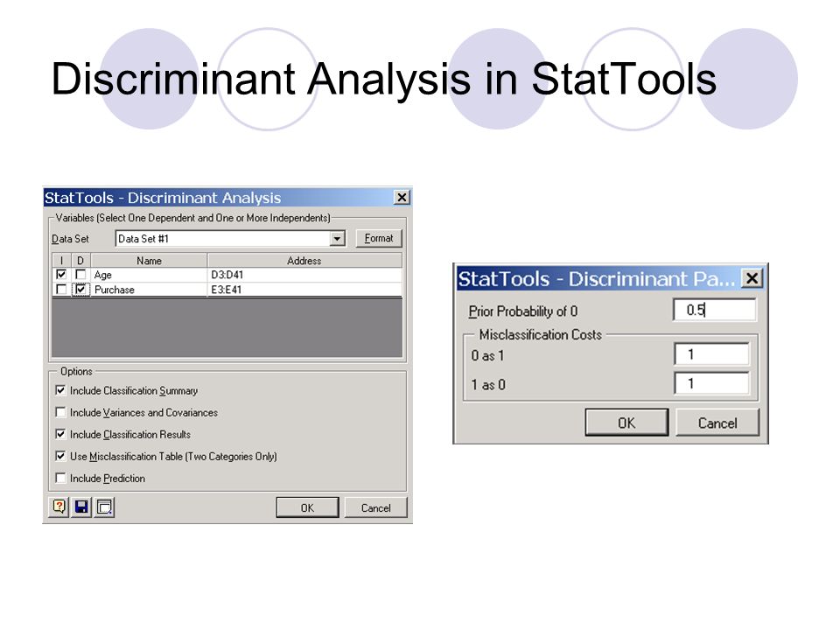The height and width of the screenshot is (630, 840).
Task: Click the application settings window icon
Action: pyautogui.click(x=104, y=507)
